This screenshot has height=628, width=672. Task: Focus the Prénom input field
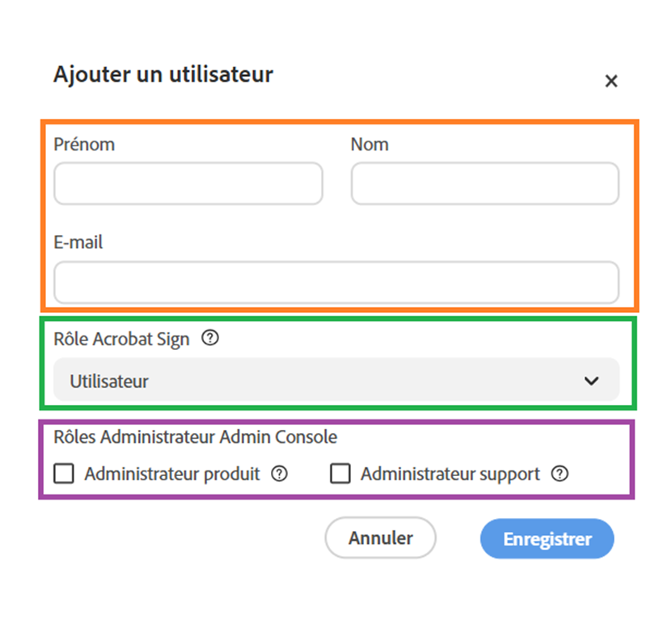click(x=188, y=183)
